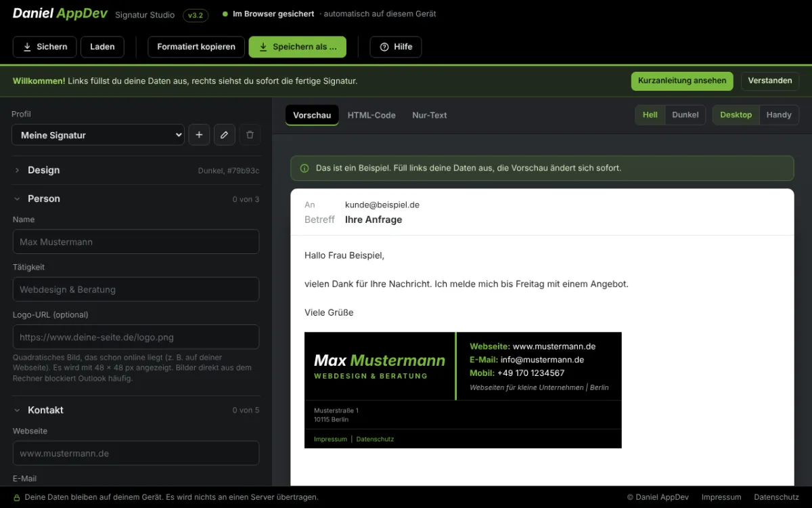Collapse the Person section
The height and width of the screenshot is (508, 812).
tap(136, 198)
